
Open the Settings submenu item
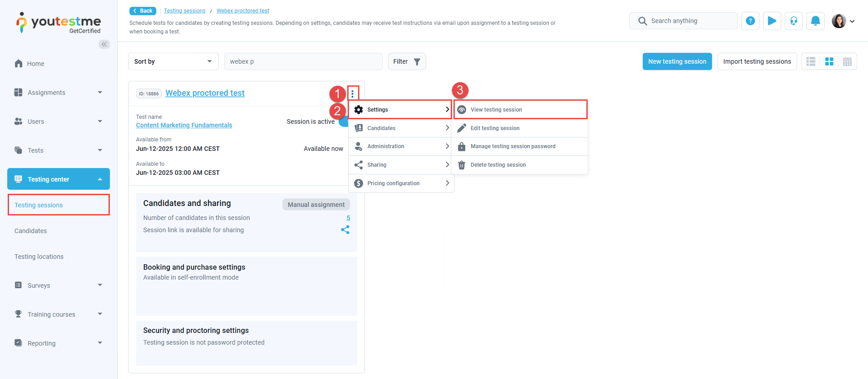pyautogui.click(x=401, y=110)
